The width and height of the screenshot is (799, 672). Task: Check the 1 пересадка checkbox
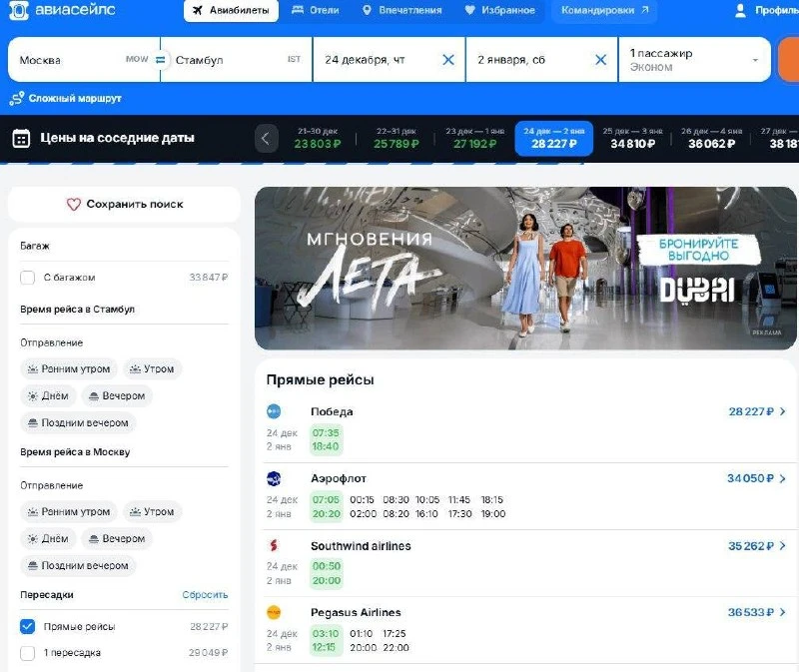[28, 653]
